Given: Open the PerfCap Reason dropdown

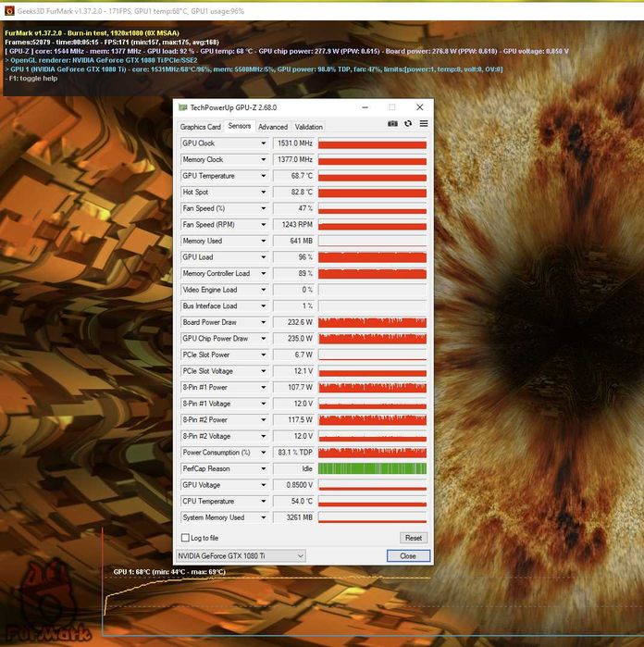Looking at the screenshot, I should point(263,468).
